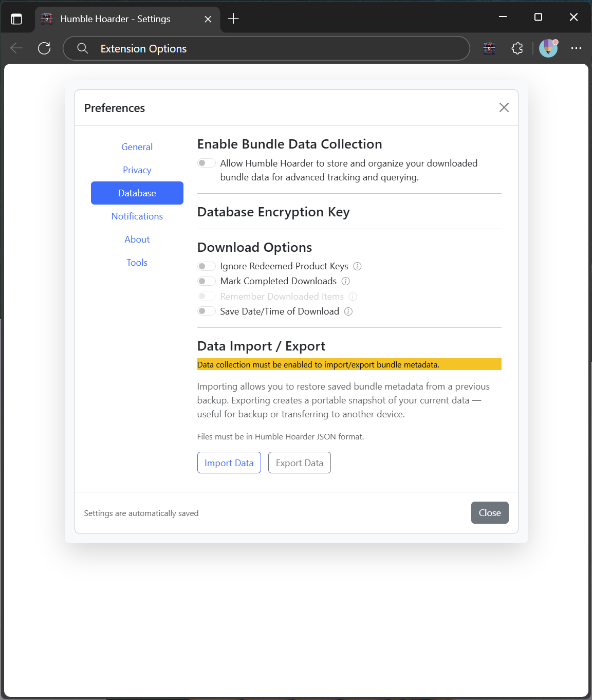The width and height of the screenshot is (592, 700).
Task: Open the browser Extensions puzzle icon
Action: tap(517, 48)
